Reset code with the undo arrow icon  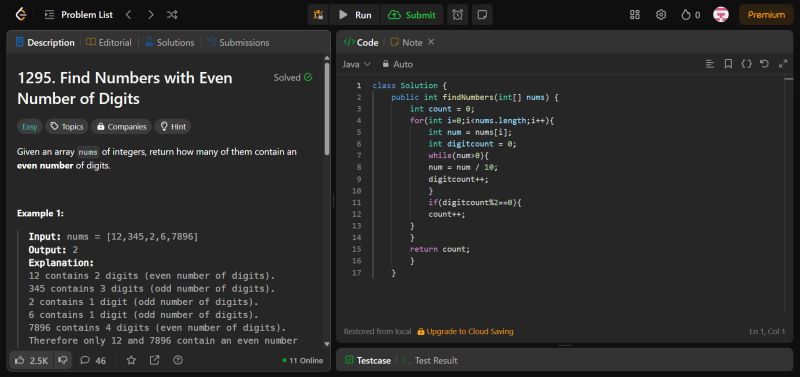(x=764, y=64)
